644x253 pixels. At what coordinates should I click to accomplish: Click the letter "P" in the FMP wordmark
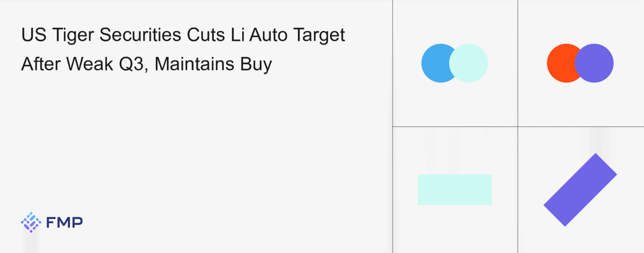[x=77, y=222]
